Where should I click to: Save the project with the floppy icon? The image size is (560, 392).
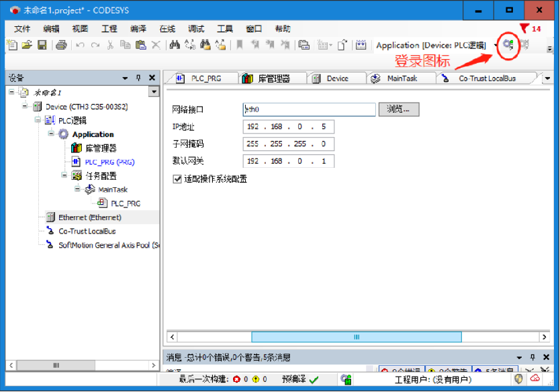click(x=42, y=45)
